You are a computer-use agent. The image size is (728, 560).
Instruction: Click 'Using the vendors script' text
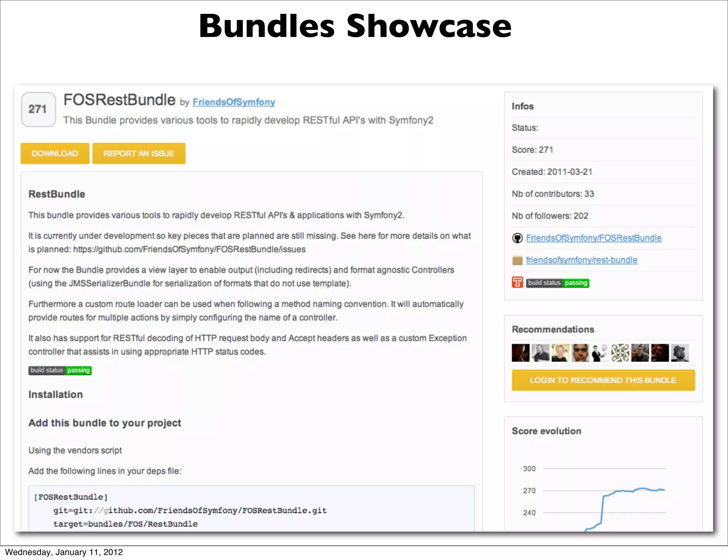click(x=75, y=451)
